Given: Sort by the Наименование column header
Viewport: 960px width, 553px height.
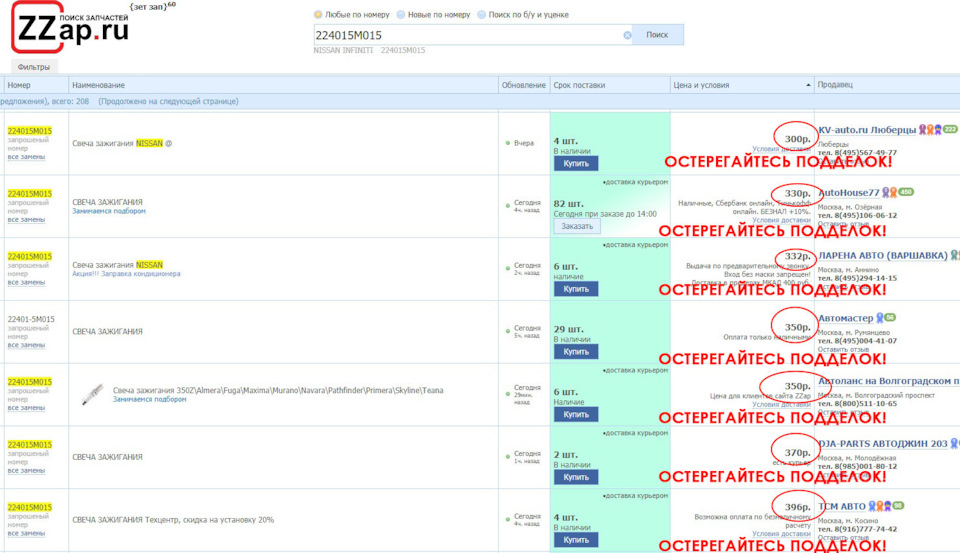Looking at the screenshot, I should point(99,85).
